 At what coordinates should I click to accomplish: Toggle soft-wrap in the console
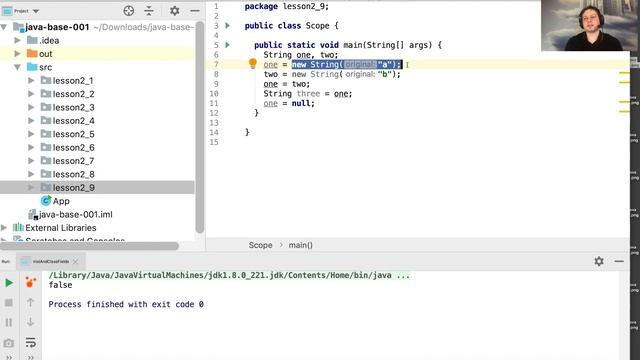[31, 342]
